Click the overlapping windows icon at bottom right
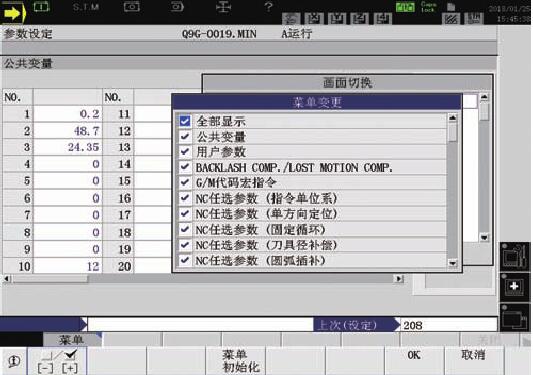The width and height of the screenshot is (533, 375). [514, 318]
